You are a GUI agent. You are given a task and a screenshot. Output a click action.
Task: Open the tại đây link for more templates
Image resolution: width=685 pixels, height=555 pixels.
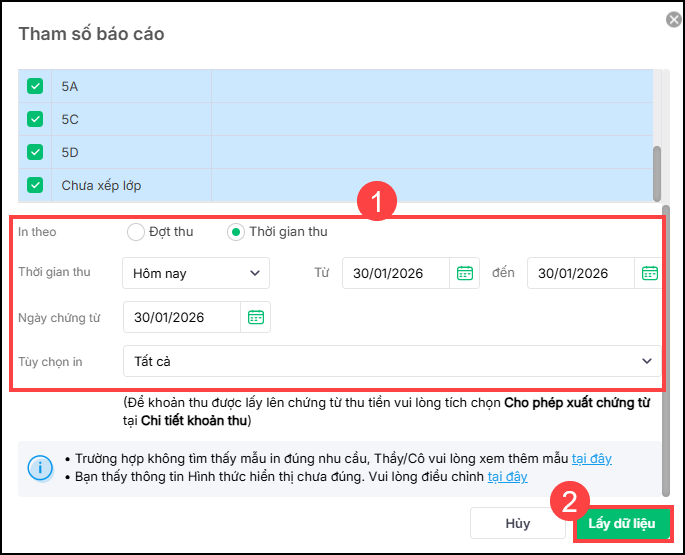(x=591, y=459)
